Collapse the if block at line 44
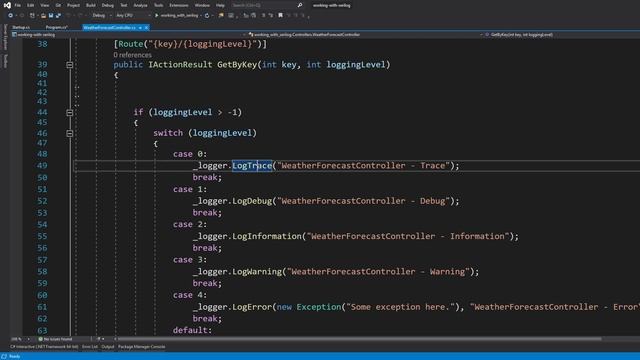 (x=70, y=113)
